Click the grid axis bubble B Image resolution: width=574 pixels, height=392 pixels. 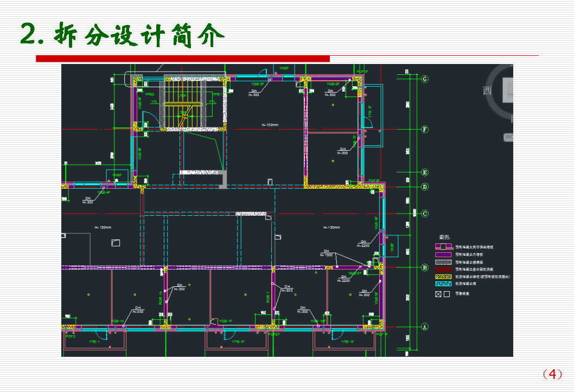pos(425,267)
